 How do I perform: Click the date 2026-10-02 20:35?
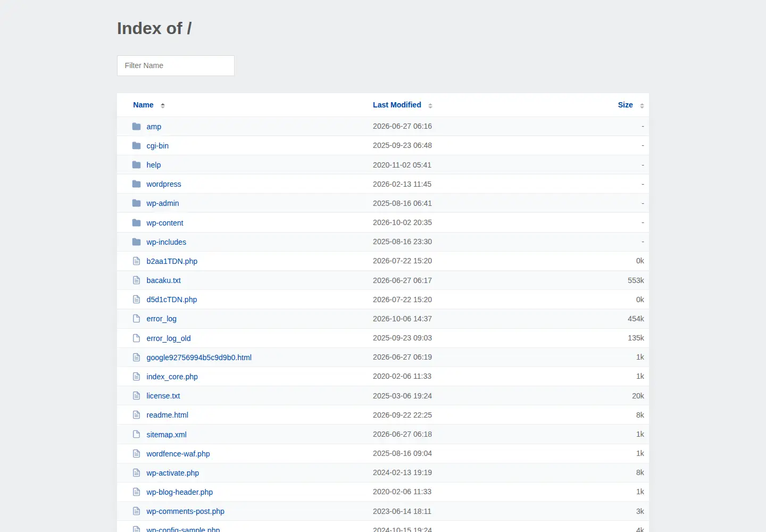[402, 222]
